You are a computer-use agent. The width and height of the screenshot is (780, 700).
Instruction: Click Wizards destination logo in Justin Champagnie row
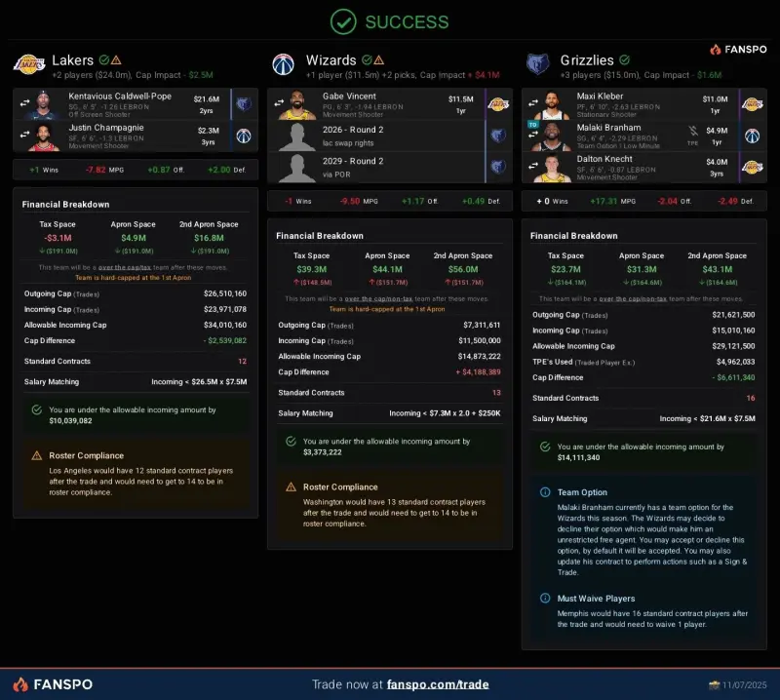[243, 136]
